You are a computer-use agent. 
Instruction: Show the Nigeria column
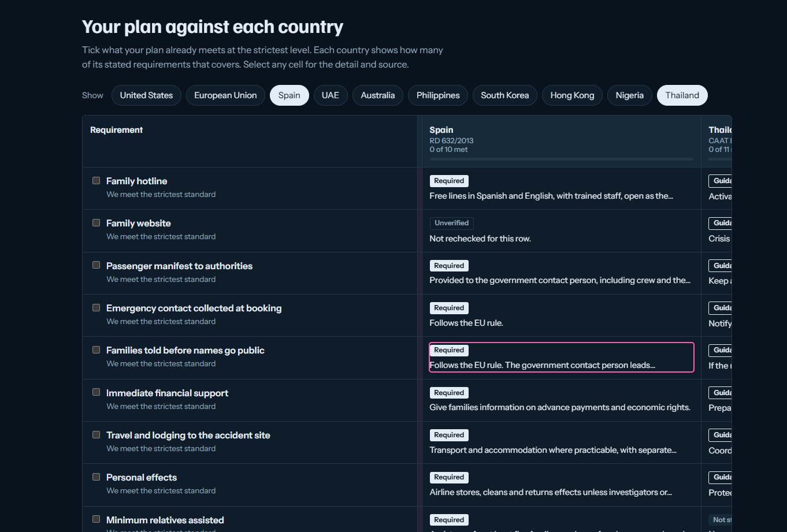coord(630,95)
